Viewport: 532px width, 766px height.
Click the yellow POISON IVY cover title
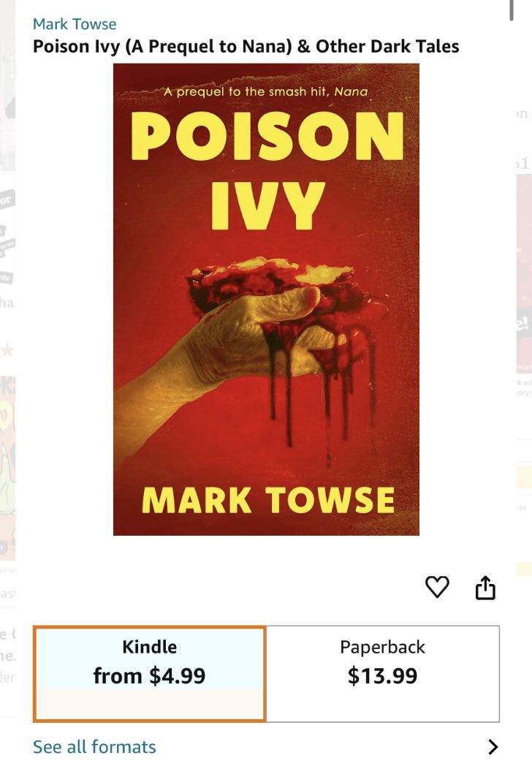coord(267,171)
